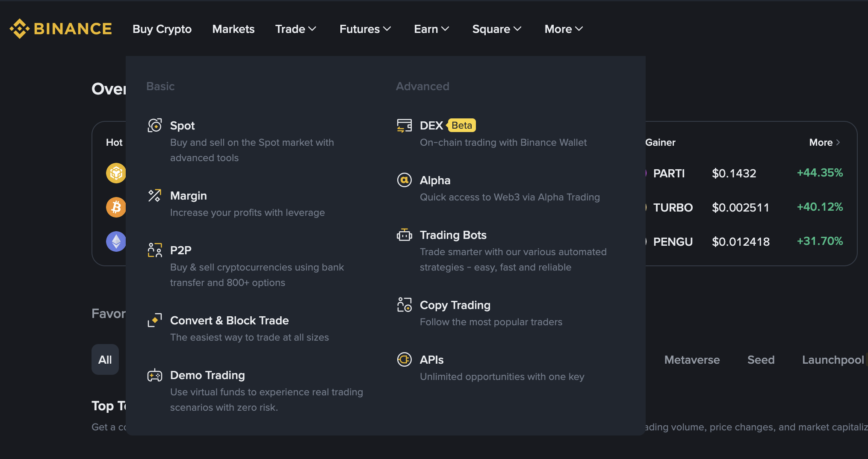Click the Copy Trading icon

pos(404,305)
